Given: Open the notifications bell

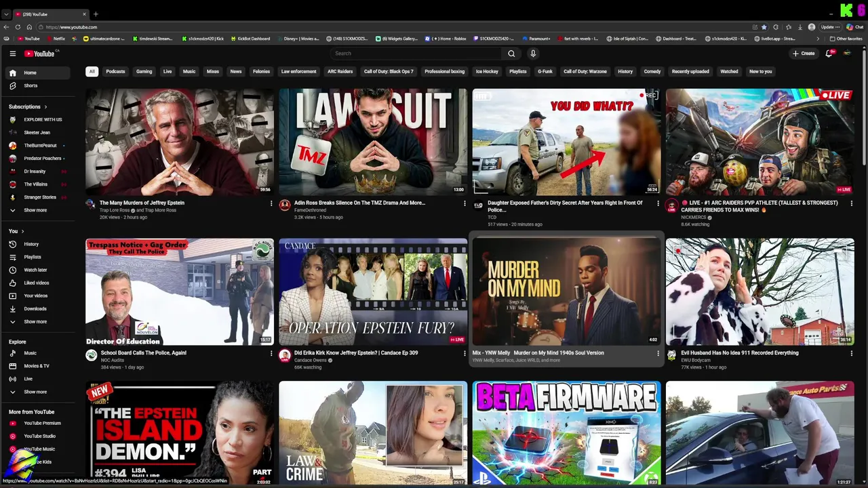Looking at the screenshot, I should (x=829, y=54).
